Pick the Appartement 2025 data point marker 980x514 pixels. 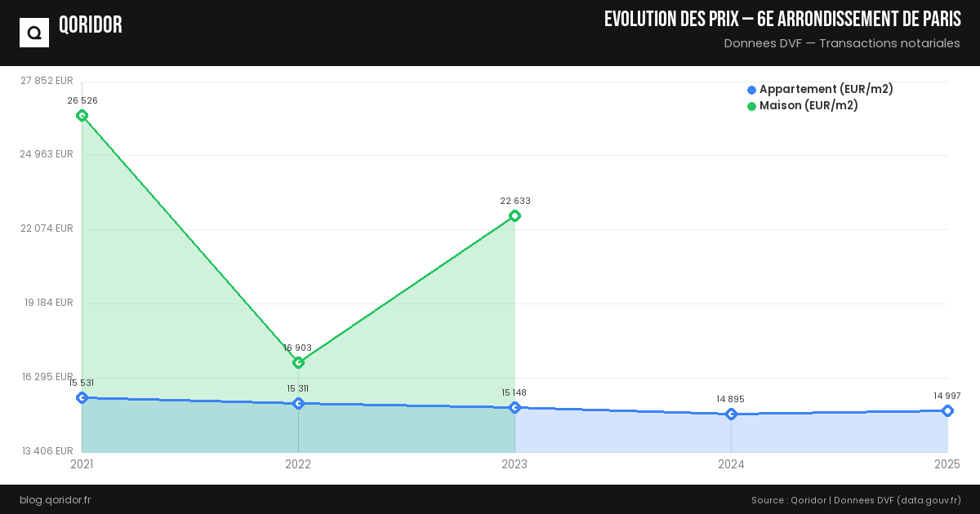[x=947, y=410]
